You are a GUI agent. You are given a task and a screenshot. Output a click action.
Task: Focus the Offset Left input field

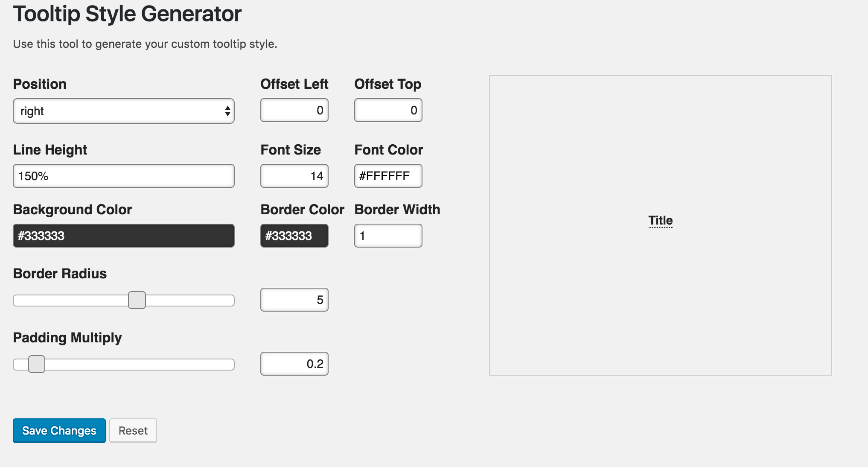click(x=294, y=110)
